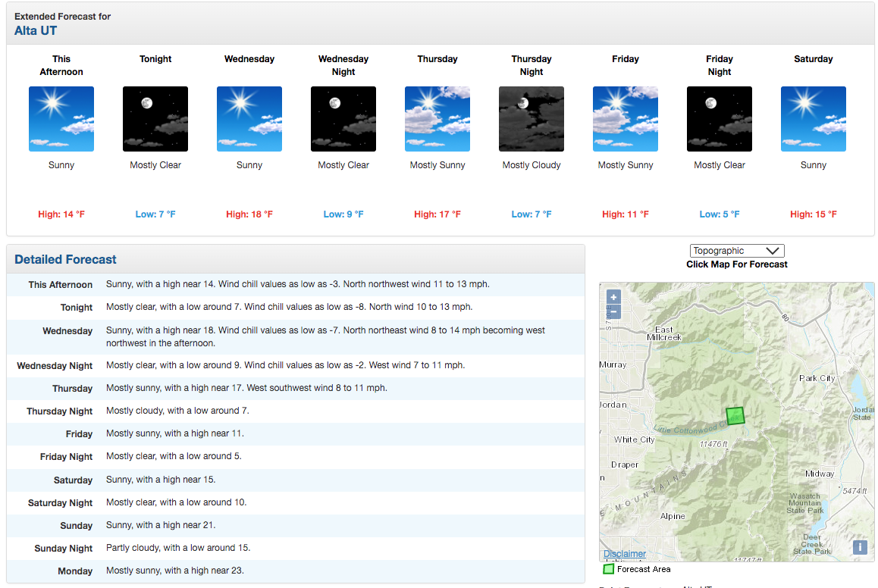Screen dimensions: 878x588
Task: Click the Thursday Night mostly cloudy icon
Action: [532, 119]
